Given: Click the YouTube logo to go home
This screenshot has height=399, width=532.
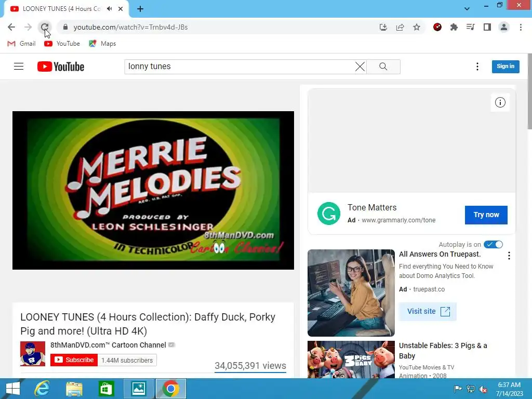Looking at the screenshot, I should point(61,66).
